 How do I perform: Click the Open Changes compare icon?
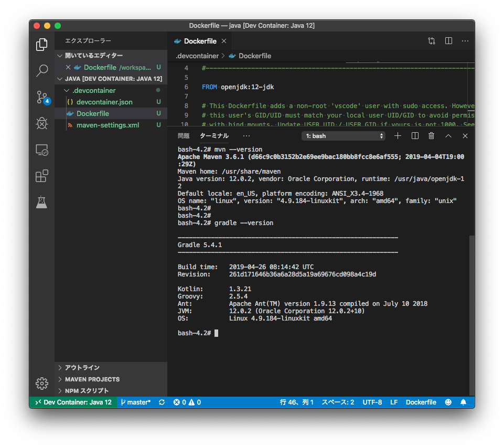click(x=432, y=41)
